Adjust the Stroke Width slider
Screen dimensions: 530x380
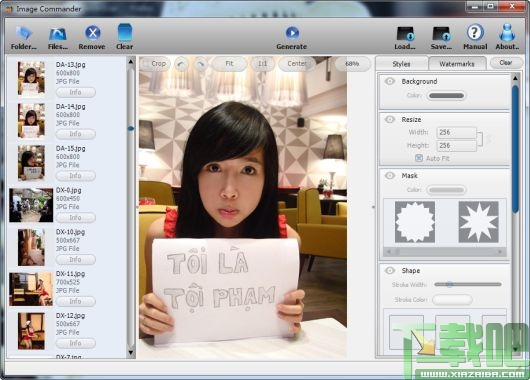(468, 285)
